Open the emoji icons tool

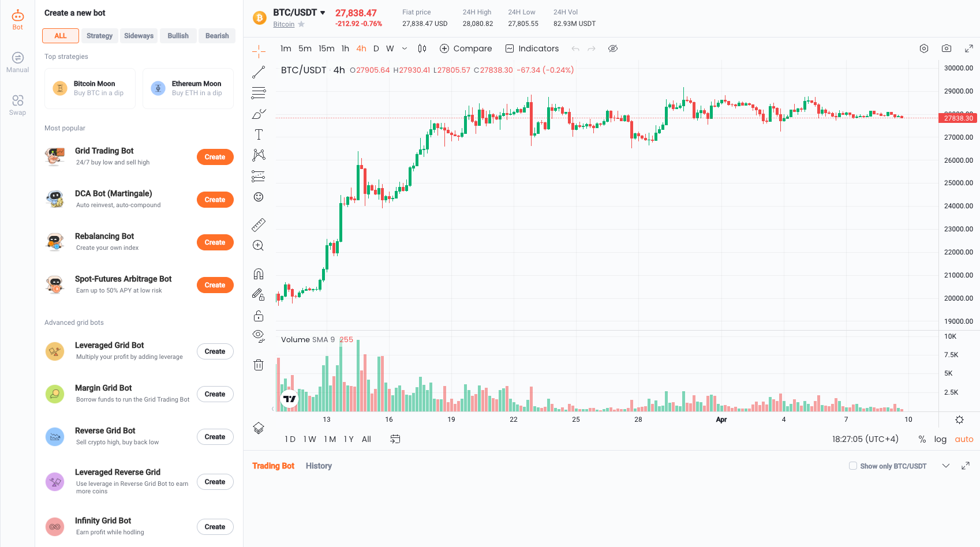pos(259,197)
